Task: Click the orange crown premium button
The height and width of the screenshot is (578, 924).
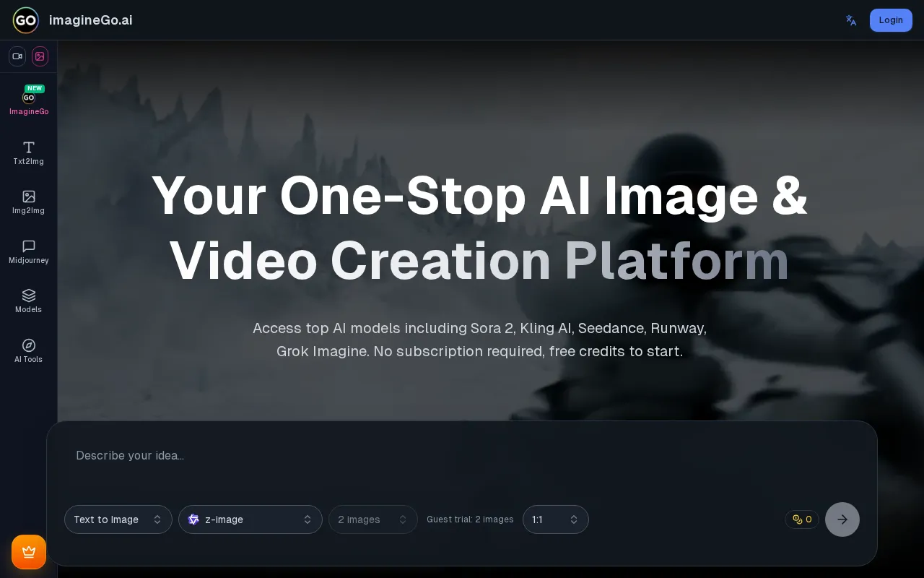Action: coord(29,552)
